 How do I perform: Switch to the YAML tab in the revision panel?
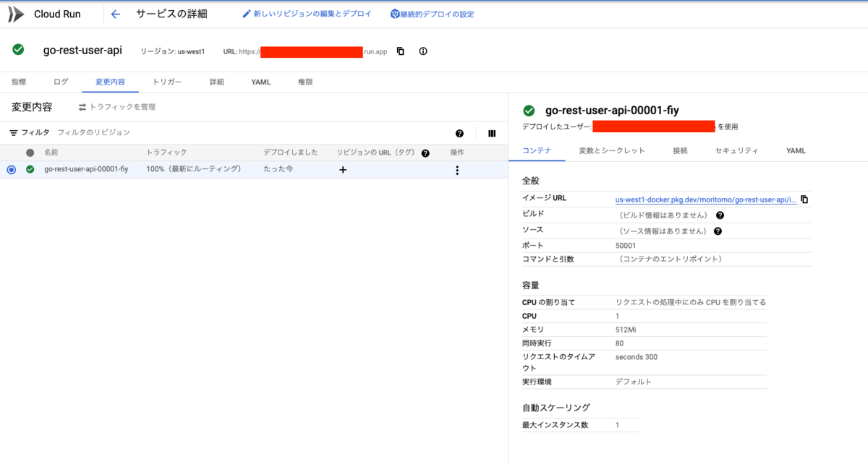tap(795, 151)
